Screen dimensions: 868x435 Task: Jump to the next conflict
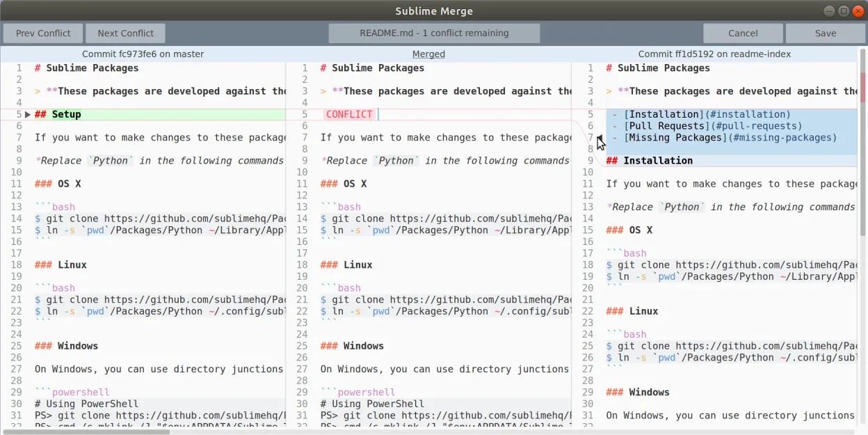click(x=125, y=33)
